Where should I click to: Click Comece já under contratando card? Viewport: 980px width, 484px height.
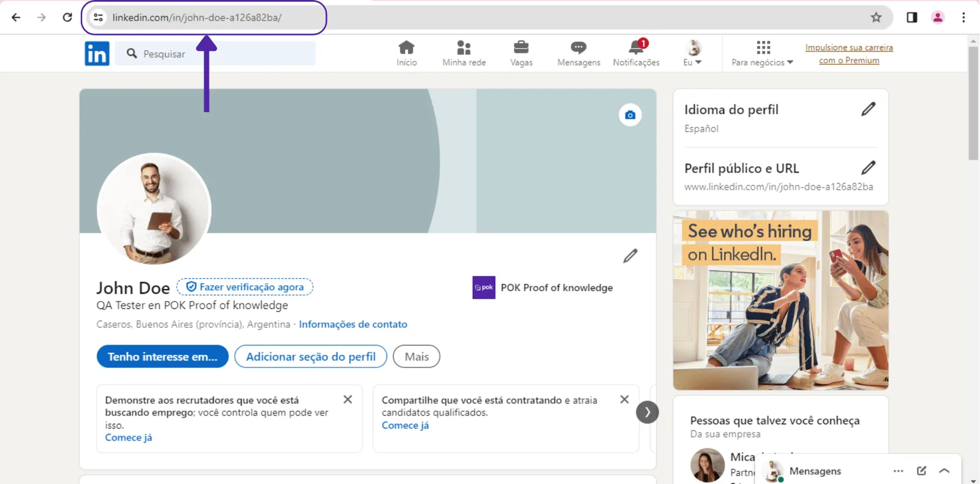405,425
